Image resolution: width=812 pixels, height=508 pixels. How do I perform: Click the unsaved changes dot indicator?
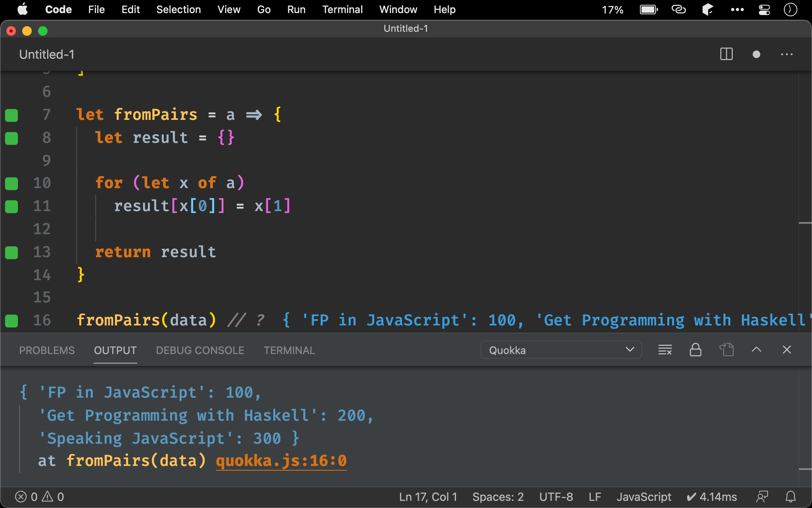[756, 54]
